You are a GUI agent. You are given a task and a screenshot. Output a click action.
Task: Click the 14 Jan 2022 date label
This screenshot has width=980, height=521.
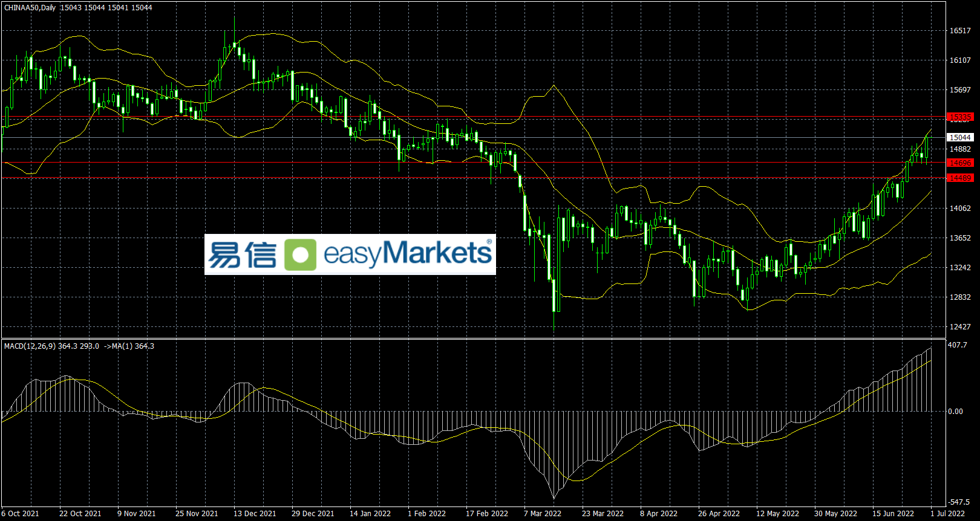tap(370, 513)
